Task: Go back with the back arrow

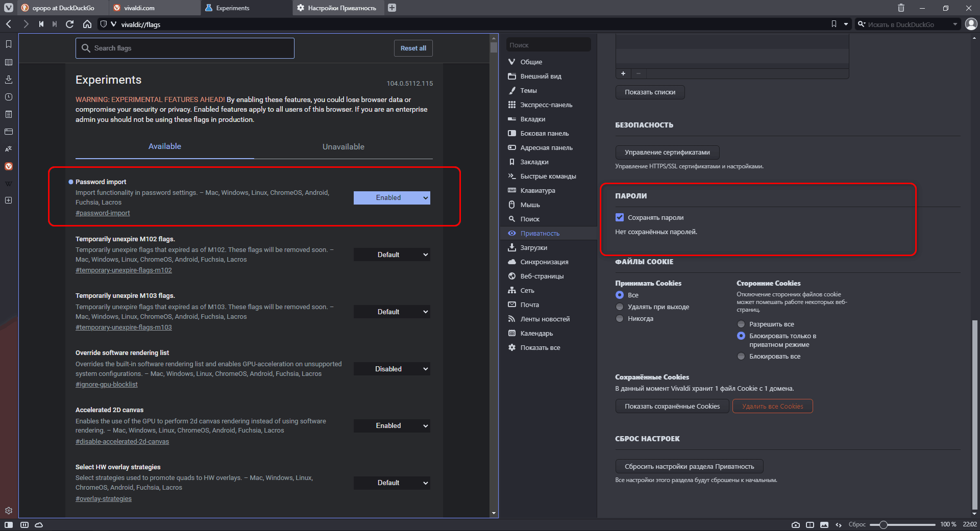Action: [x=9, y=24]
